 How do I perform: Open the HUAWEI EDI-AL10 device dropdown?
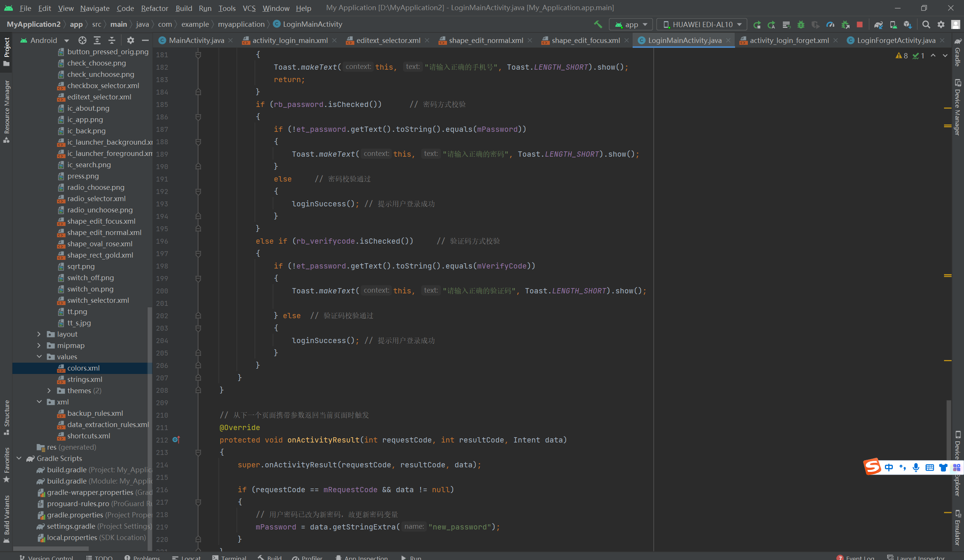pyautogui.click(x=702, y=24)
